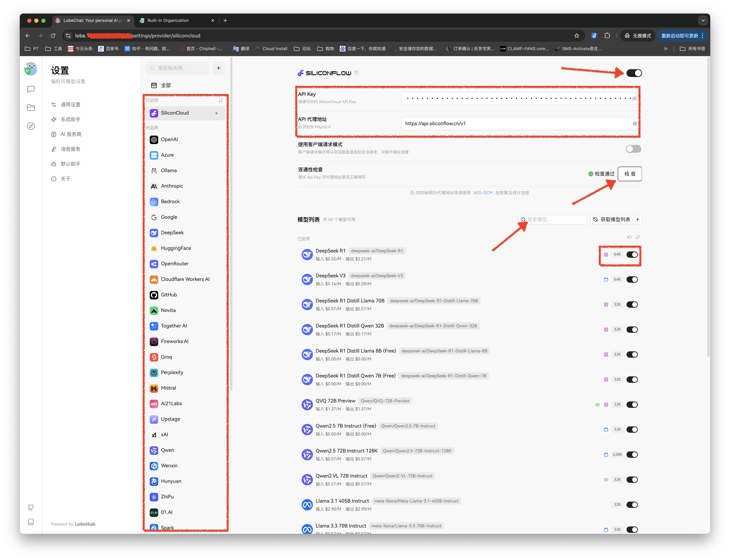Image resolution: width=730 pixels, height=560 pixels.
Task: Open the LobeHub powered-by link
Action: click(85, 524)
